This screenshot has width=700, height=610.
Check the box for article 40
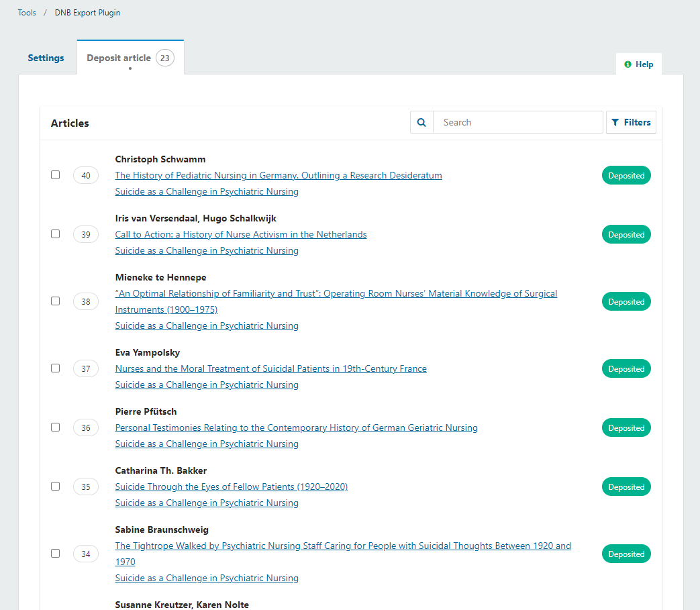tap(56, 175)
